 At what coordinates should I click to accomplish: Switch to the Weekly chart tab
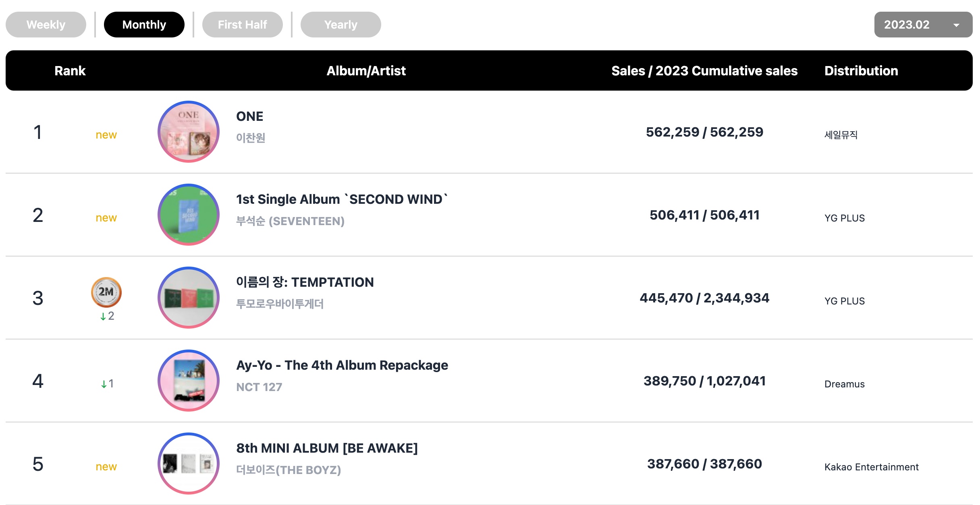(x=46, y=25)
